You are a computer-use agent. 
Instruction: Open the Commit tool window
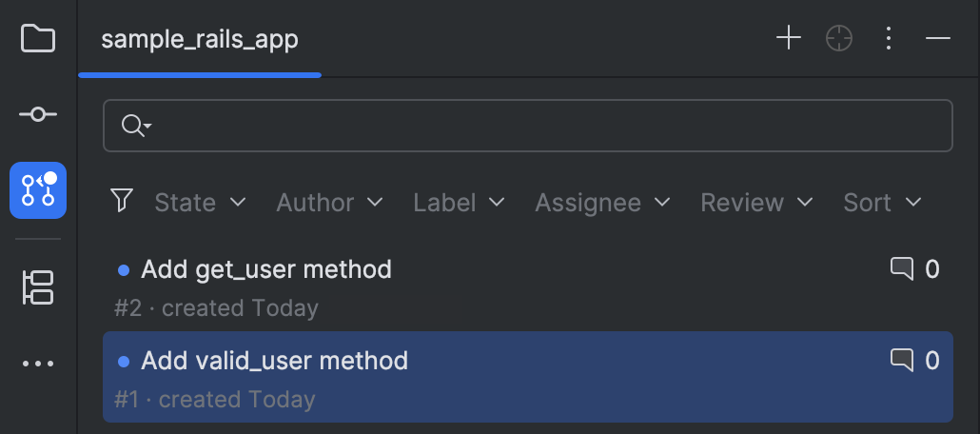38,114
